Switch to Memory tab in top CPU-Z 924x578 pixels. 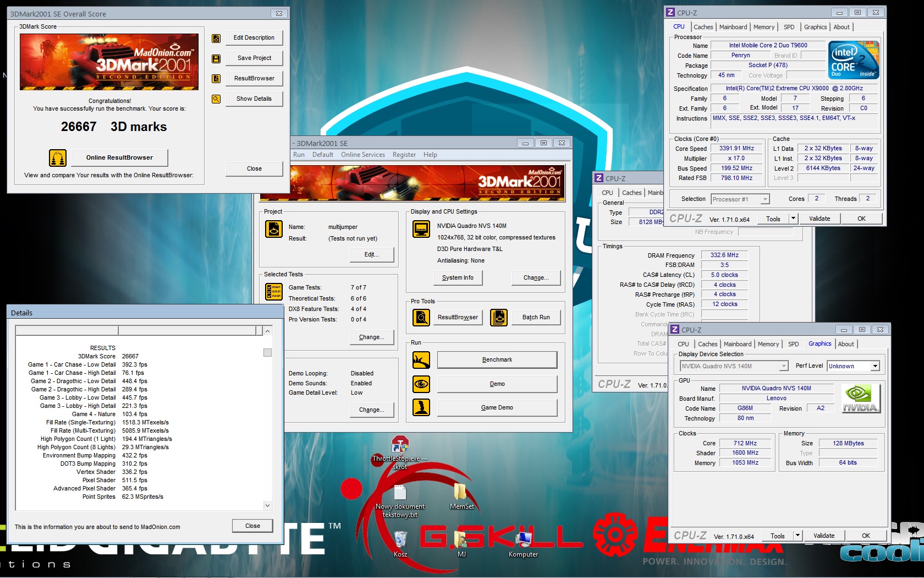[x=764, y=27]
